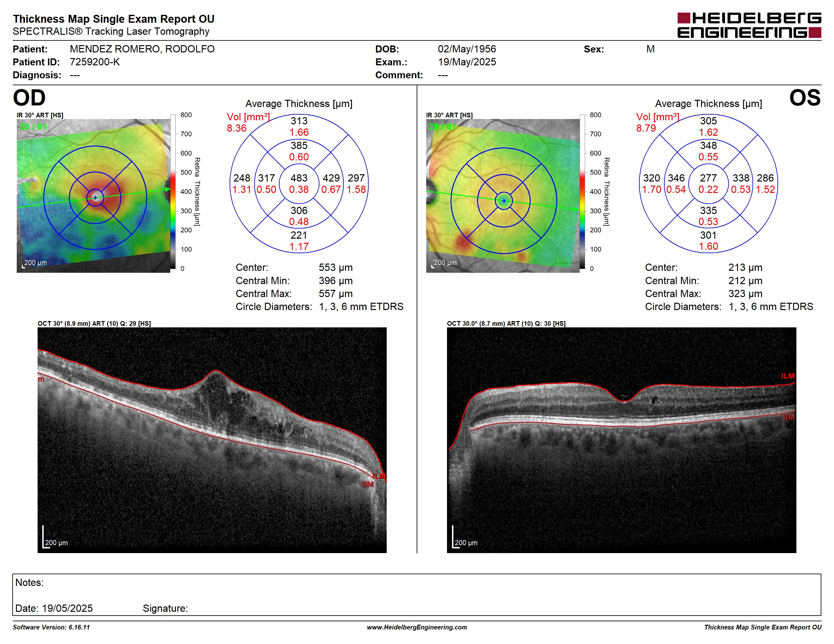Viewport: 834px width, 644px height.
Task: Click OS inner left thickness '346'
Action: 676,178
